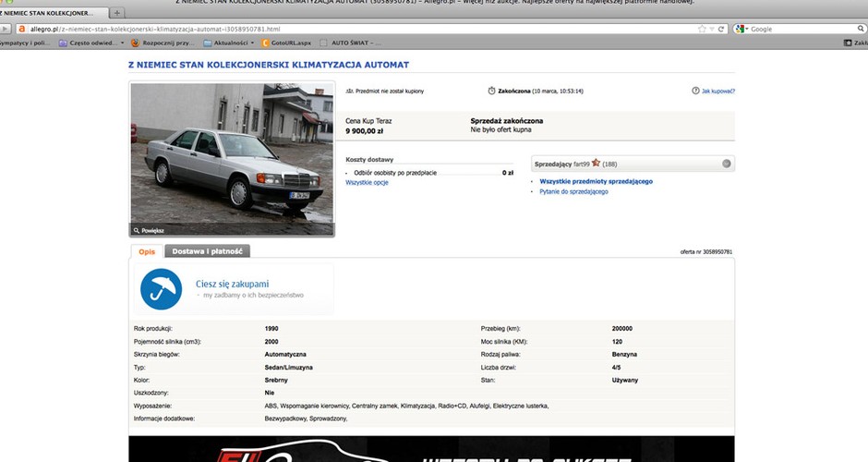Open Wszystkie opcje delivery link
Viewport: 868px width, 462px height.
click(x=367, y=182)
